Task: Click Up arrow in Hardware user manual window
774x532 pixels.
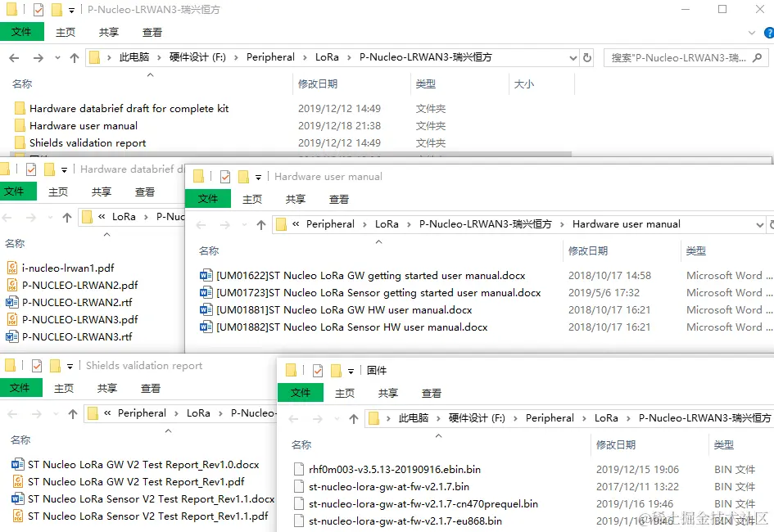Action: tap(261, 225)
